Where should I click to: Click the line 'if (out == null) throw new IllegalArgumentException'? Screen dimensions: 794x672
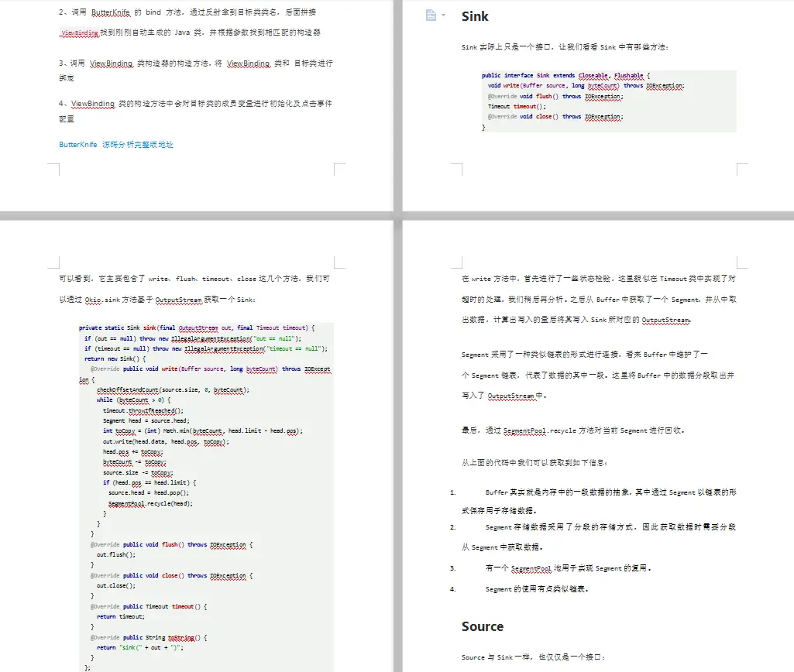(x=192, y=338)
